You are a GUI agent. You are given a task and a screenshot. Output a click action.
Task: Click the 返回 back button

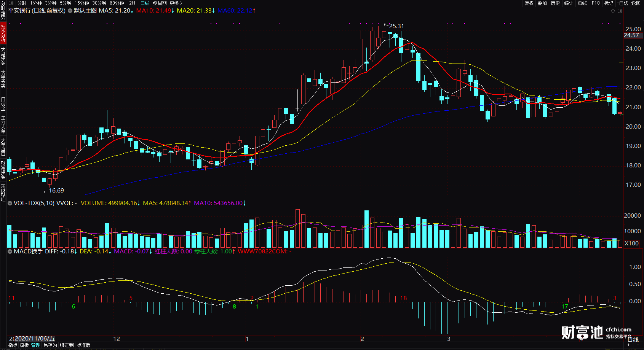636,3
